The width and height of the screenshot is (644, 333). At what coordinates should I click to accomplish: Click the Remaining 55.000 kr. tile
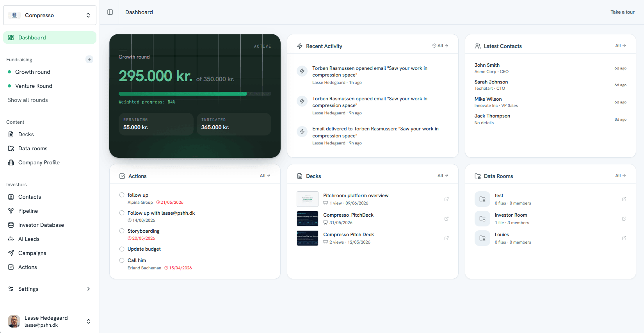click(156, 124)
